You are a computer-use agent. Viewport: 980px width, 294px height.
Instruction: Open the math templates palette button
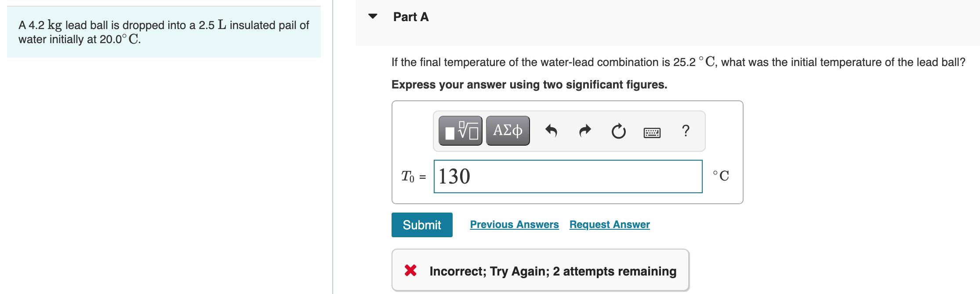(x=460, y=131)
